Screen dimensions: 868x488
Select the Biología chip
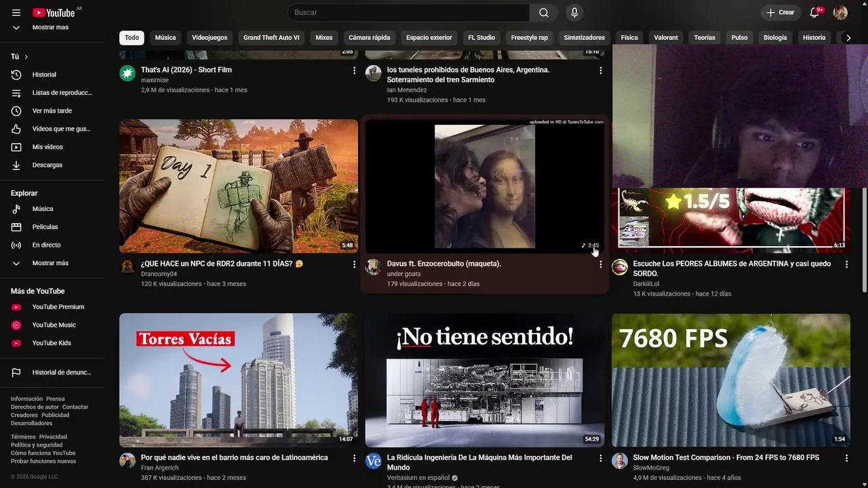[775, 38]
